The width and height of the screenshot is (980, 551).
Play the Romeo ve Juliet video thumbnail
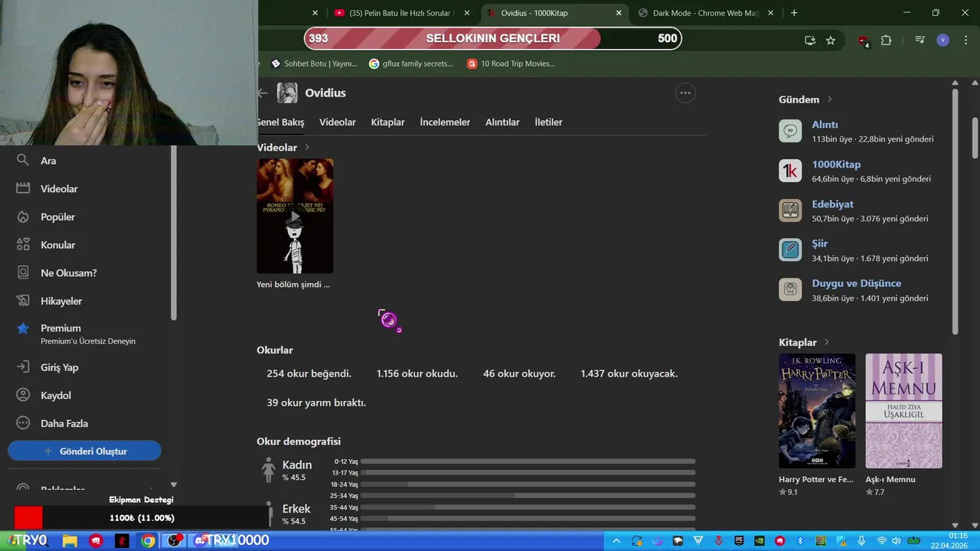click(x=295, y=216)
